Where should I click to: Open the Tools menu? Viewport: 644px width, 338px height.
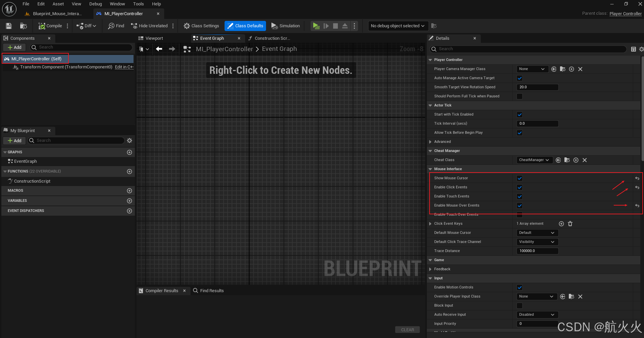pyautogui.click(x=138, y=4)
